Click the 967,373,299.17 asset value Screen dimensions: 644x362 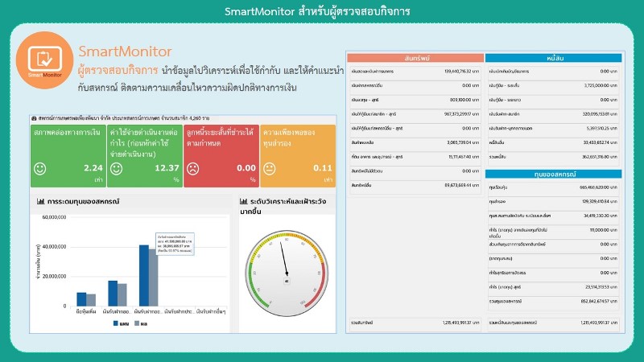(461, 114)
